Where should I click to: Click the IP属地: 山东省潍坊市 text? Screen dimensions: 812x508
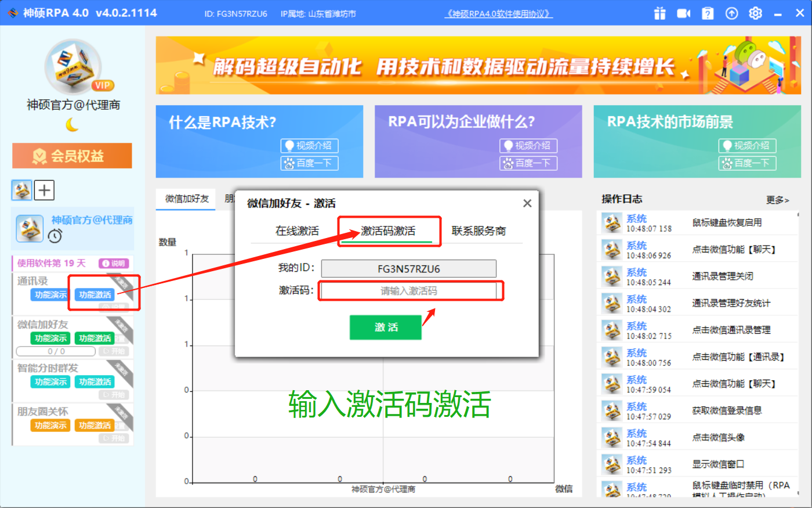[x=318, y=14]
